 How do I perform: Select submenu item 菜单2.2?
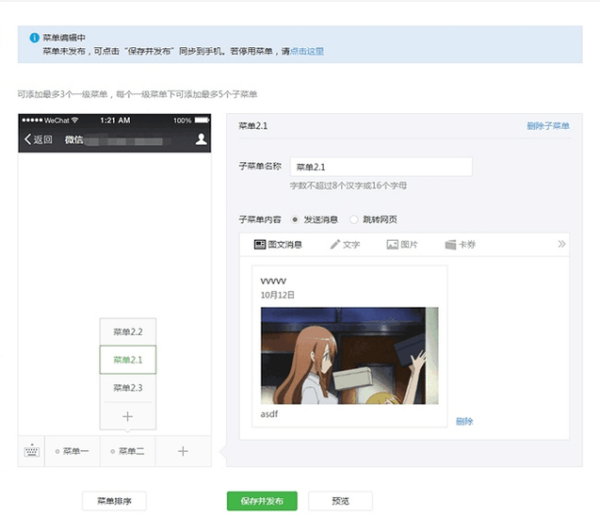[127, 331]
